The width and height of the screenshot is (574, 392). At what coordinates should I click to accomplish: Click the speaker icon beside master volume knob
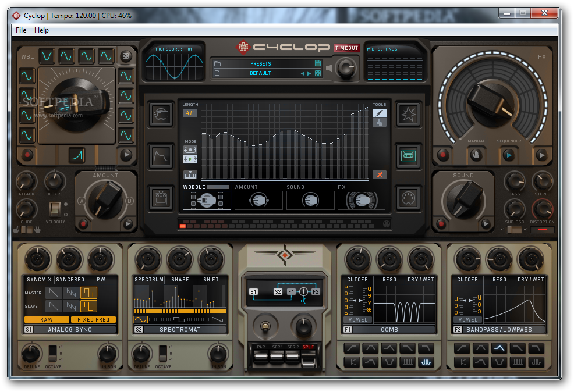click(x=329, y=68)
